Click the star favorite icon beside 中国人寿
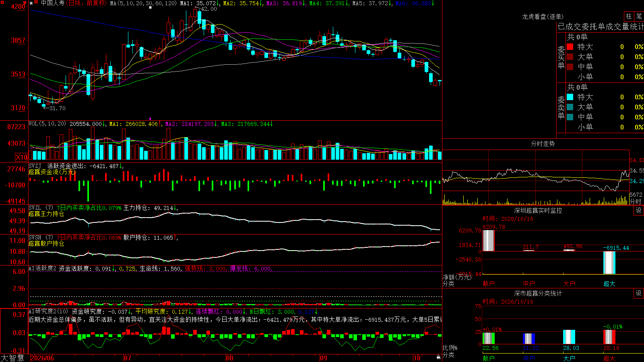 click(x=31, y=3)
